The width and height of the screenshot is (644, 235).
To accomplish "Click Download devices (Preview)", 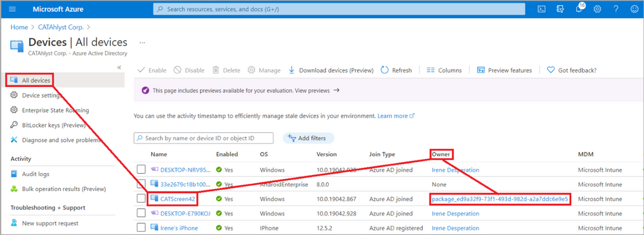I will pos(331,70).
